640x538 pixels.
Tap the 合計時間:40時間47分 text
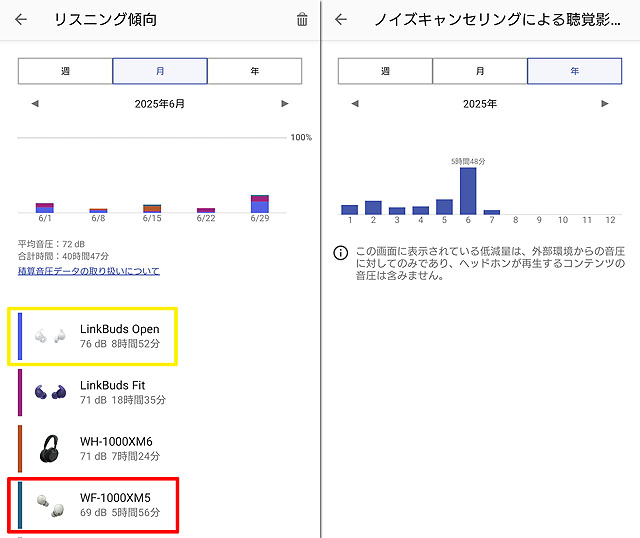[x=63, y=256]
